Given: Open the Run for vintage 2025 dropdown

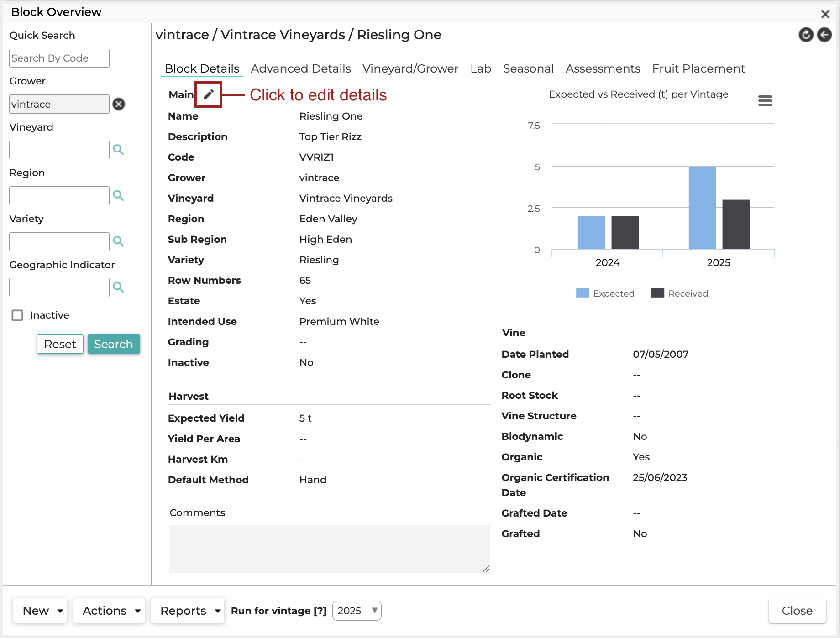Looking at the screenshot, I should pyautogui.click(x=357, y=611).
